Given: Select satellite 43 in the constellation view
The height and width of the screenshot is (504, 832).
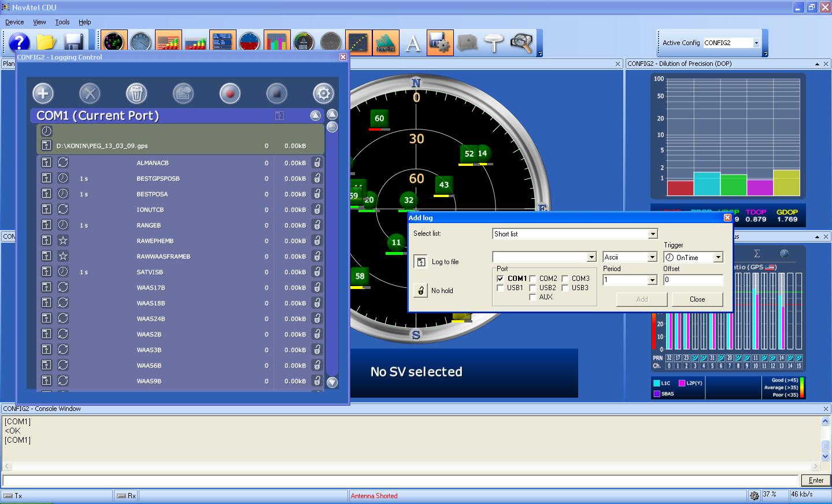Looking at the screenshot, I should click(x=443, y=186).
